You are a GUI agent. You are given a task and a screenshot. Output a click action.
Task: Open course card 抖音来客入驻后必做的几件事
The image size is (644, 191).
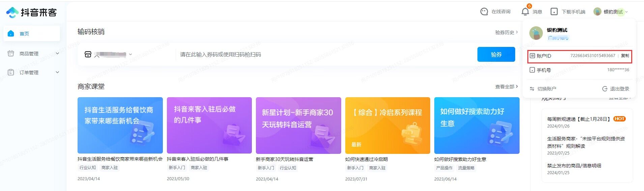pyautogui.click(x=209, y=126)
